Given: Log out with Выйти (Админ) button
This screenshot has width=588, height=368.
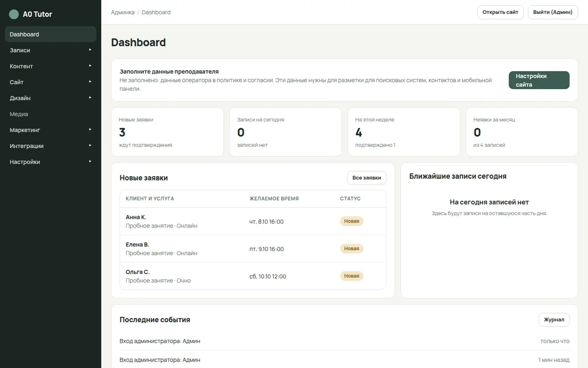Looking at the screenshot, I should pyautogui.click(x=553, y=12).
